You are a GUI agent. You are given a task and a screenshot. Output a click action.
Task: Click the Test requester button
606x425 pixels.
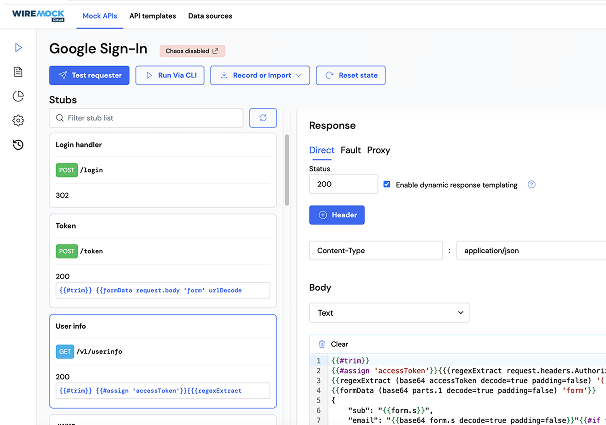coord(88,75)
